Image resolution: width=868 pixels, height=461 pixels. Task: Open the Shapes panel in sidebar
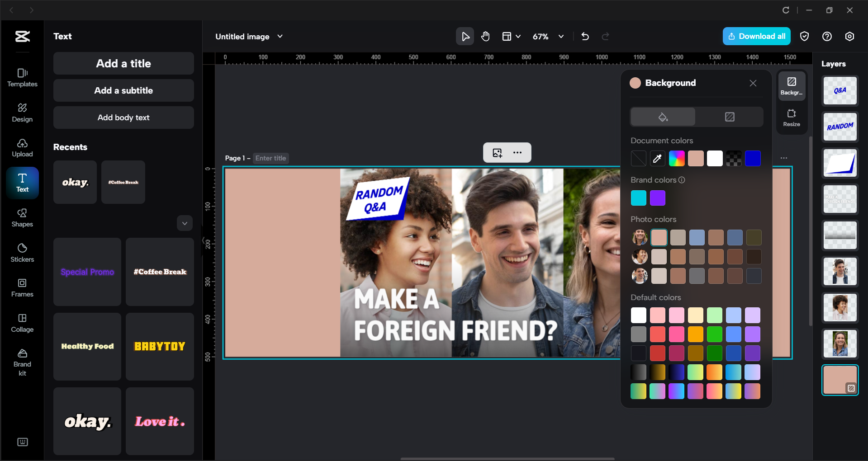click(22, 218)
